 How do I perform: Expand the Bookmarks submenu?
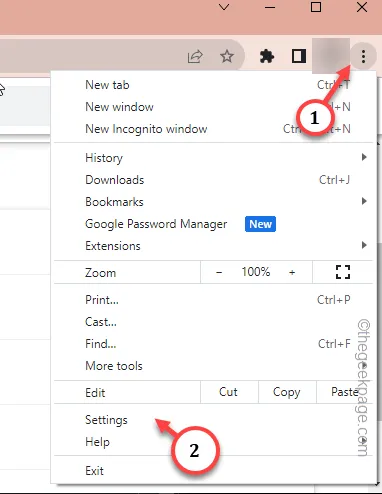[213, 202]
